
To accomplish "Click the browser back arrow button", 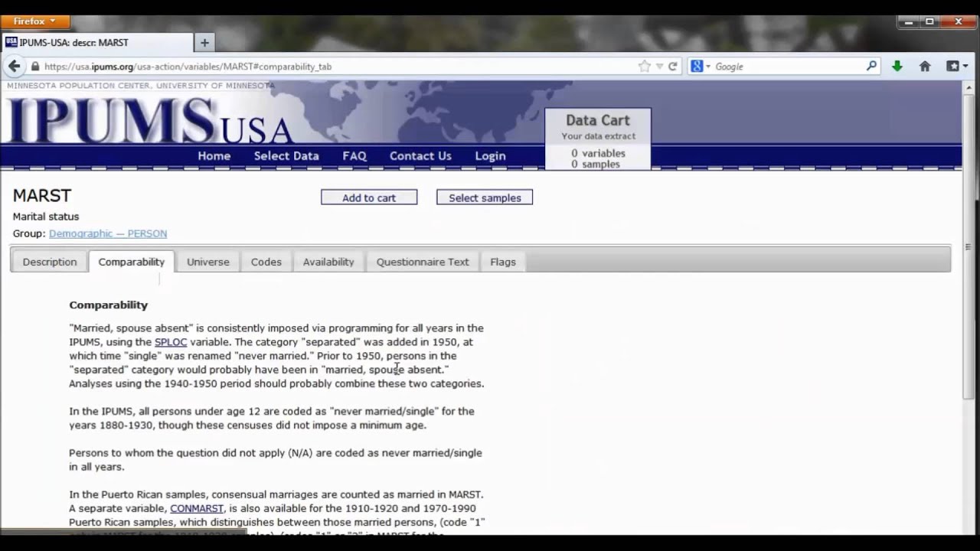I will point(14,67).
